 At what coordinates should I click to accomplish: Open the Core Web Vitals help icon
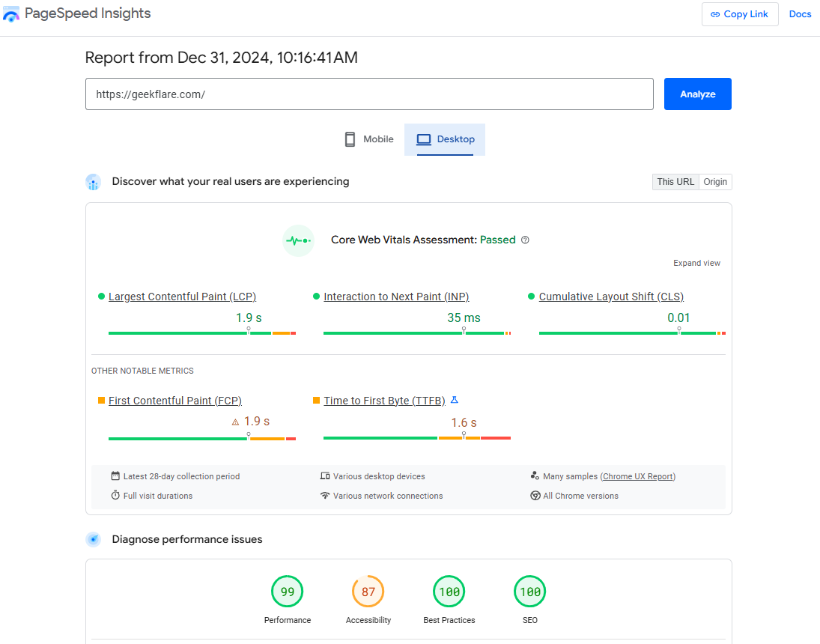pos(525,240)
